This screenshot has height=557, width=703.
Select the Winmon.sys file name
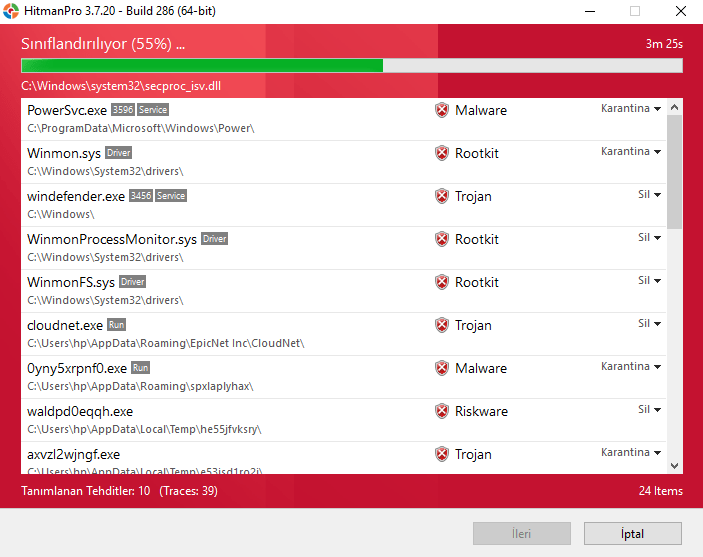point(64,153)
